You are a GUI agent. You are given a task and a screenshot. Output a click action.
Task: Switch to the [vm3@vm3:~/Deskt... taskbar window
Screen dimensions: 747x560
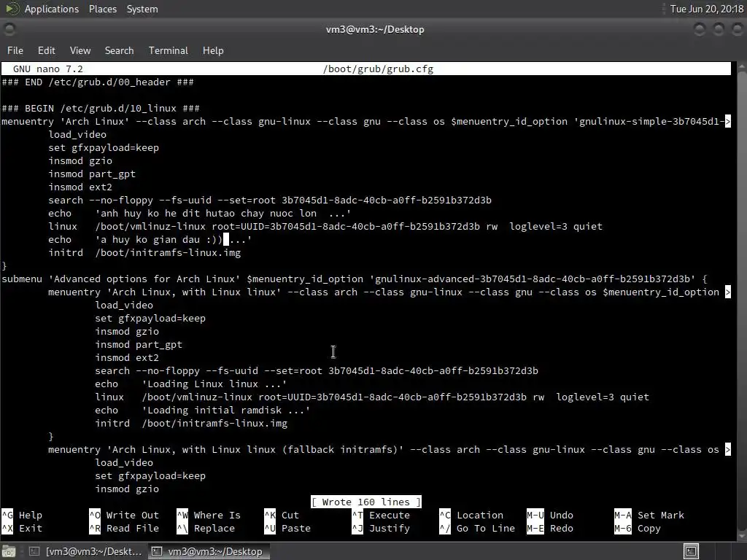point(86,551)
